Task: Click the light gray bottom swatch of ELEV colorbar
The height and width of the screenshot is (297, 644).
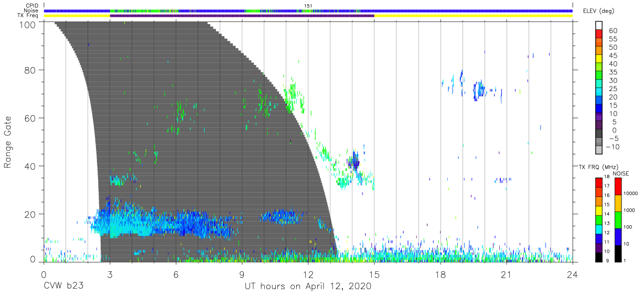Action: 599,150
